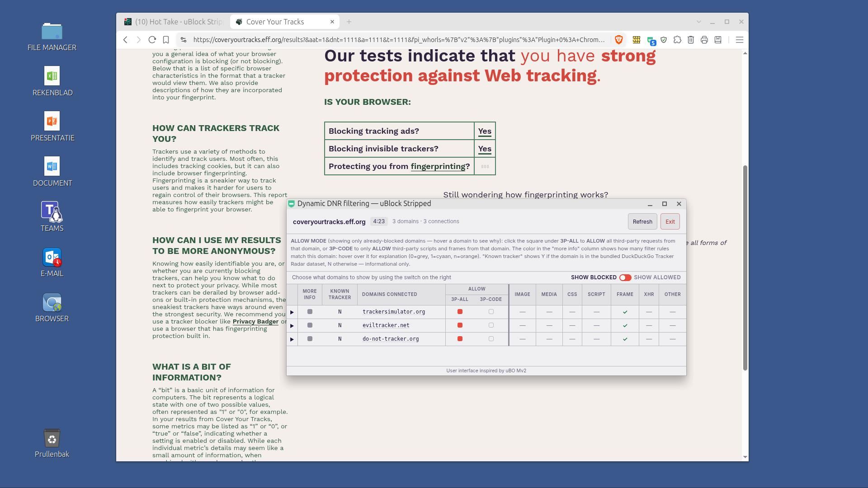Check 3P-CODE box for eviltracker.net
Screen dimensions: 868x488
491,325
